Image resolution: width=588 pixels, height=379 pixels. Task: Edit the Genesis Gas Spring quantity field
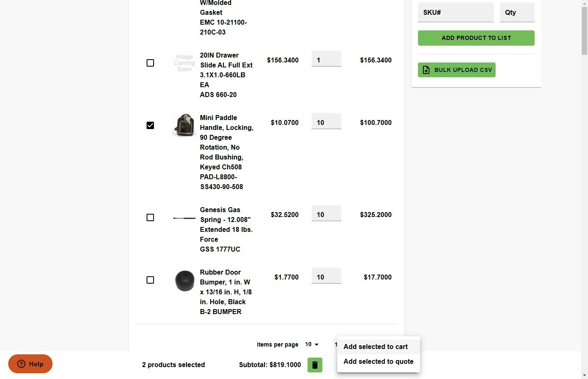click(326, 215)
